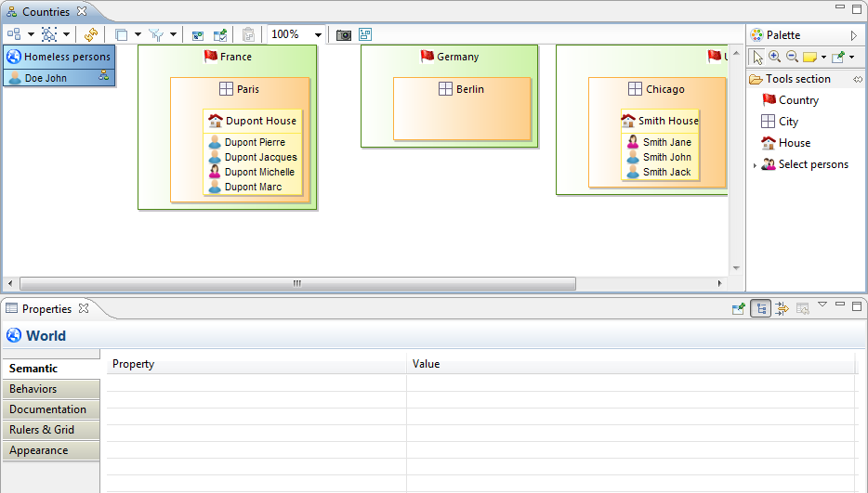868x493 pixels.
Task: Select Smith Jane in Smith House
Action: click(x=666, y=142)
